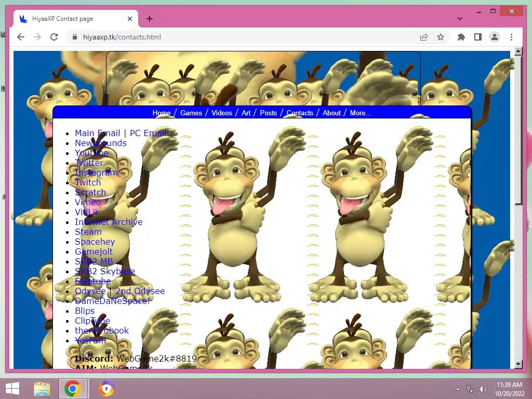This screenshot has width=532, height=399.
Task: Click the struck-through YasFam link
Action: [90, 340]
